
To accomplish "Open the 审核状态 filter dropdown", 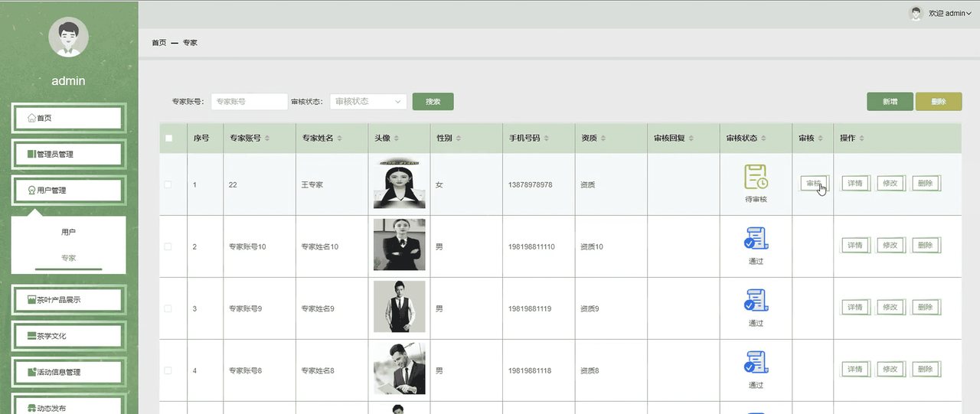I will point(368,101).
